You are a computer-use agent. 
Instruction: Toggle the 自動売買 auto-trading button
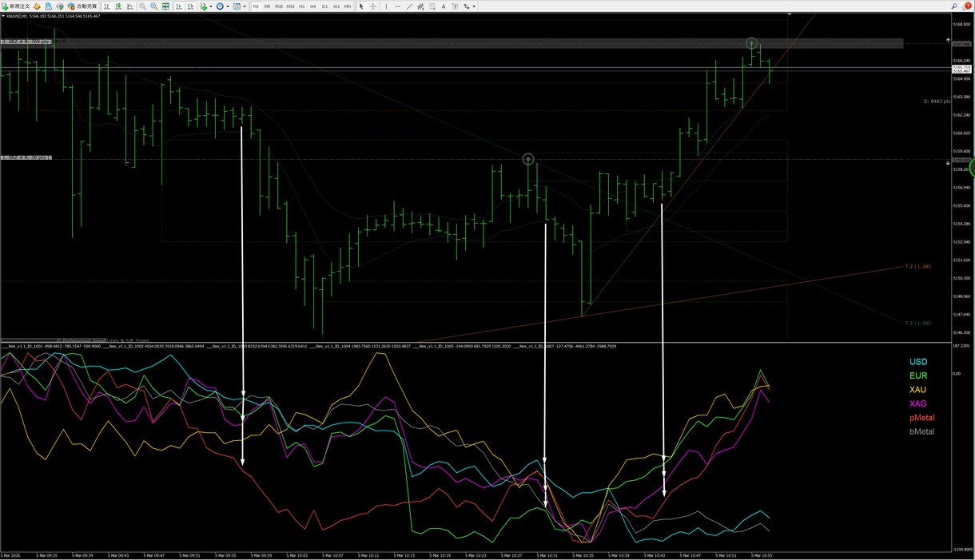82,6
